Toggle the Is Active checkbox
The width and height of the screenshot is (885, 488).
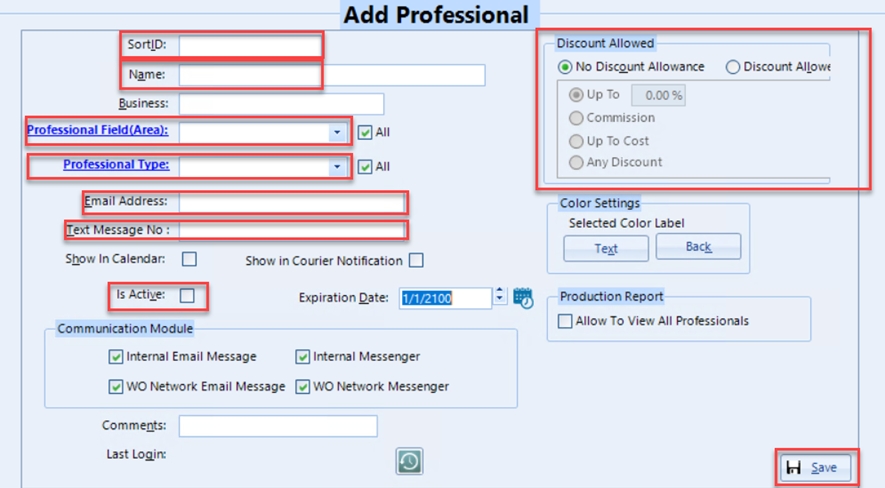point(187,296)
